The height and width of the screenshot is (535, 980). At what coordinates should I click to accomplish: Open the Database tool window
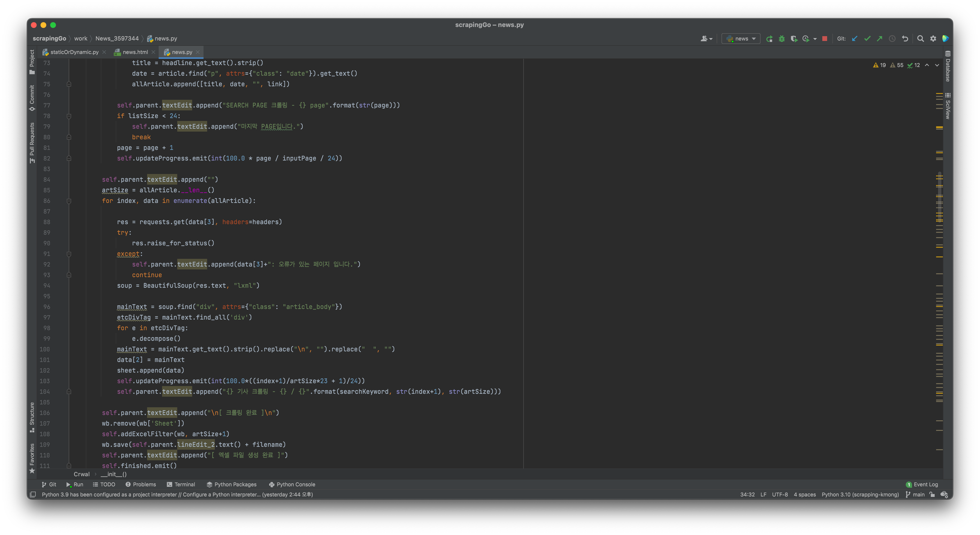pyautogui.click(x=948, y=66)
